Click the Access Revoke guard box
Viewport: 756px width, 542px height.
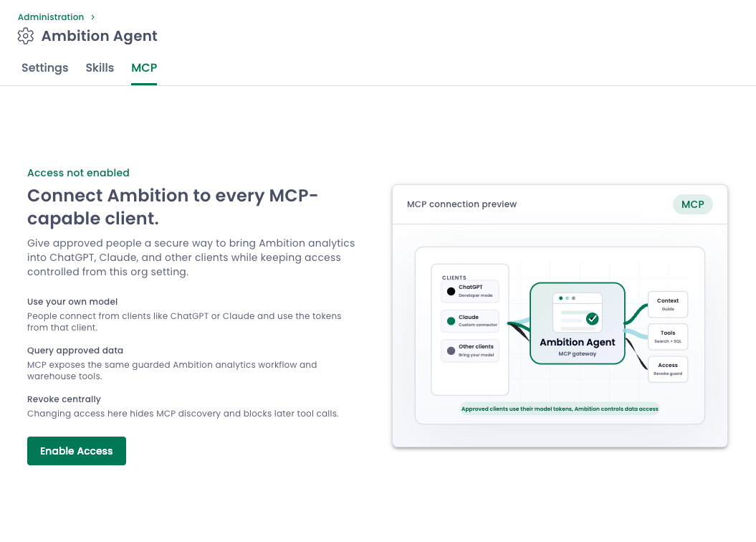tap(668, 369)
